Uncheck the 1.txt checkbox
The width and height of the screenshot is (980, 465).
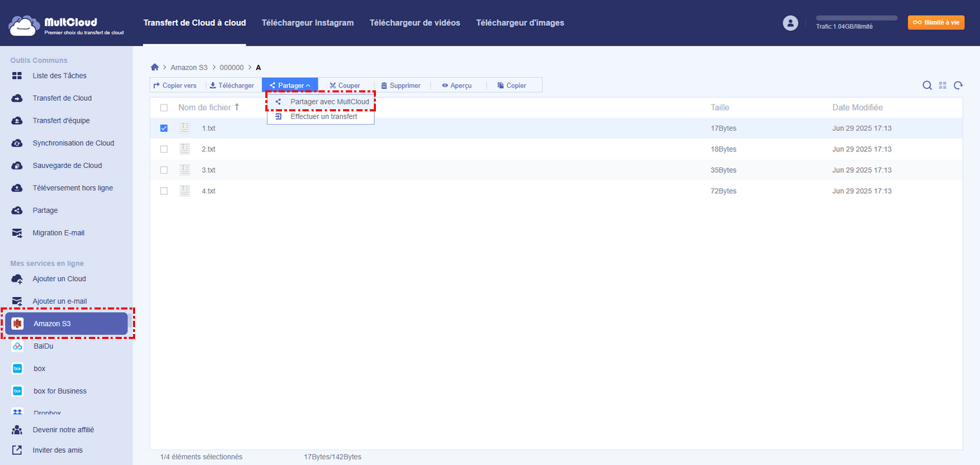click(164, 128)
